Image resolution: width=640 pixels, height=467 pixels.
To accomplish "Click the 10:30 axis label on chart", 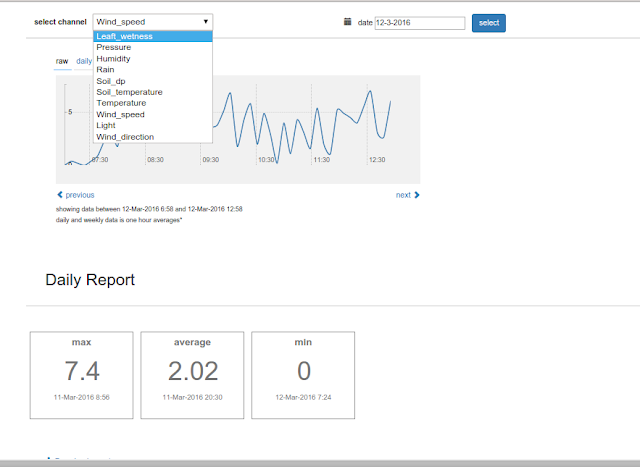I will pos(266,160).
